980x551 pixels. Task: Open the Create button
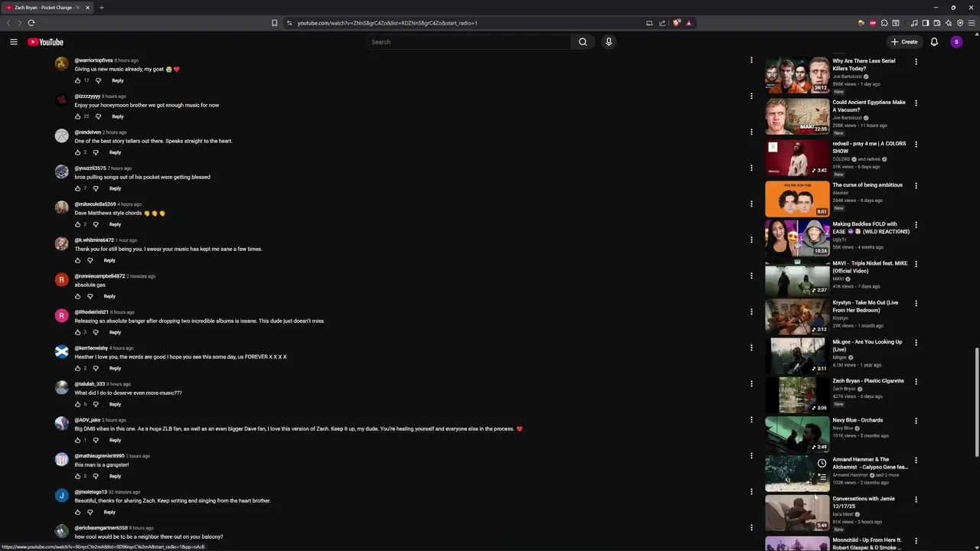[x=904, y=42]
